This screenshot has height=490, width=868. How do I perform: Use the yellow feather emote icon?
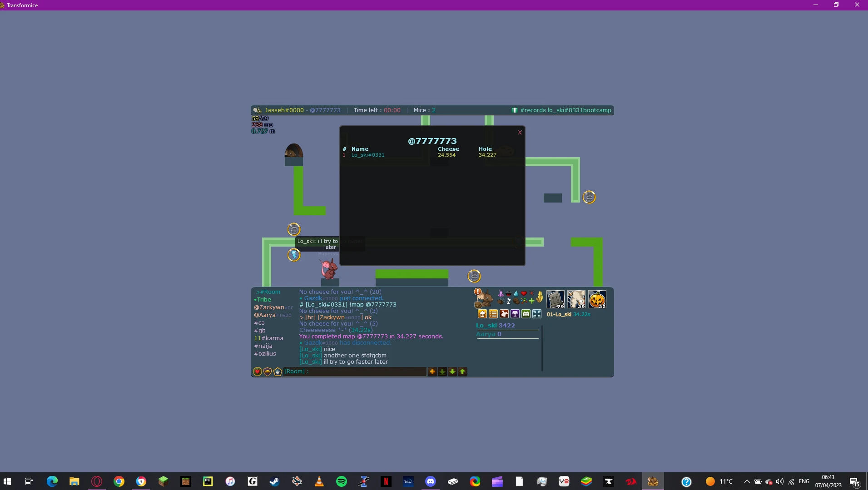tap(540, 297)
